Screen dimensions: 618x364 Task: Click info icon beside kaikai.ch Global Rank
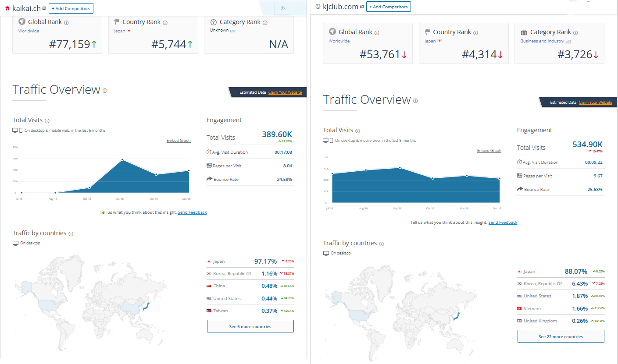pos(66,22)
